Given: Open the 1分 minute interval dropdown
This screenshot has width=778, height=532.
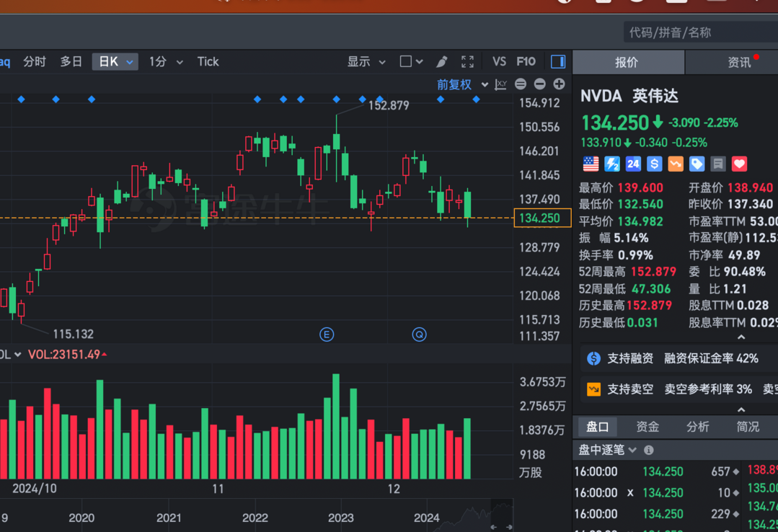Looking at the screenshot, I should (x=167, y=61).
